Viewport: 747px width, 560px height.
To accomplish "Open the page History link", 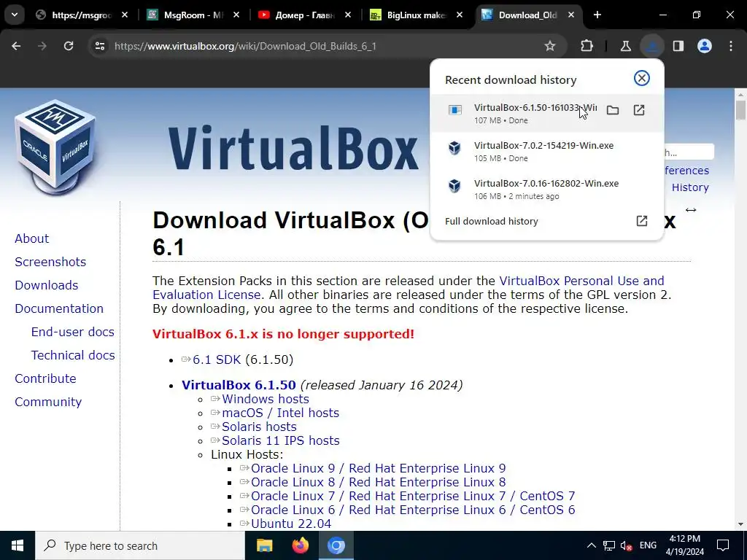I will coord(690,187).
